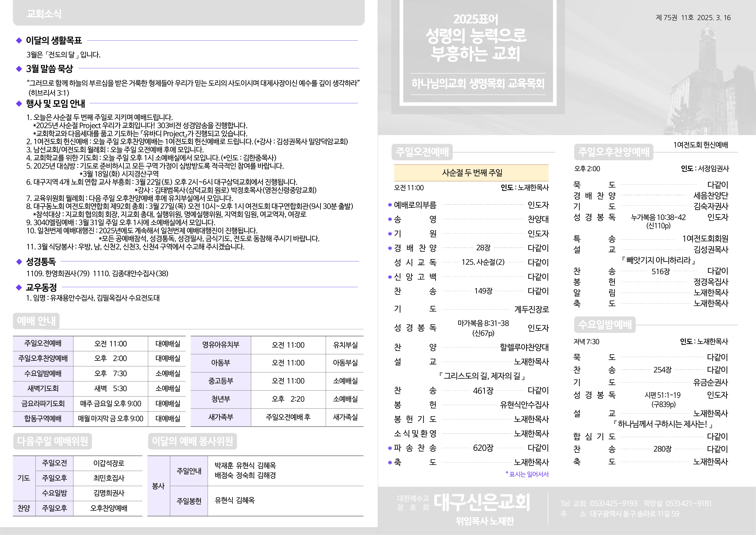The height and width of the screenshot is (535, 756).
Task: Select the 수요일밤예배 section label
Action: pyautogui.click(x=605, y=325)
